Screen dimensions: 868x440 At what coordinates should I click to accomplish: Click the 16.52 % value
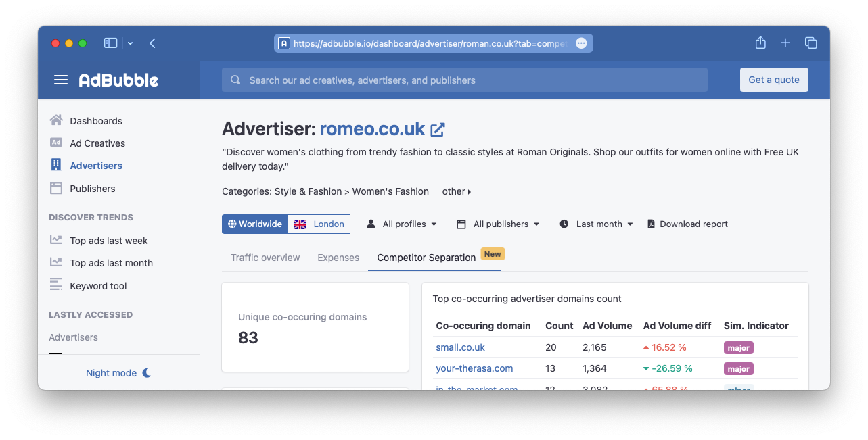pos(669,347)
